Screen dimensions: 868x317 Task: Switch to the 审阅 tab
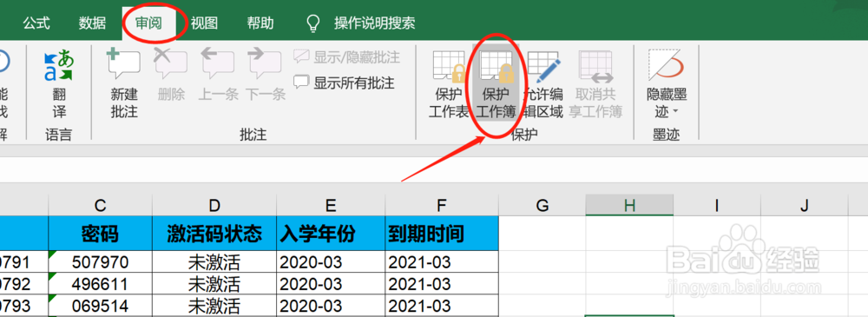click(x=149, y=23)
